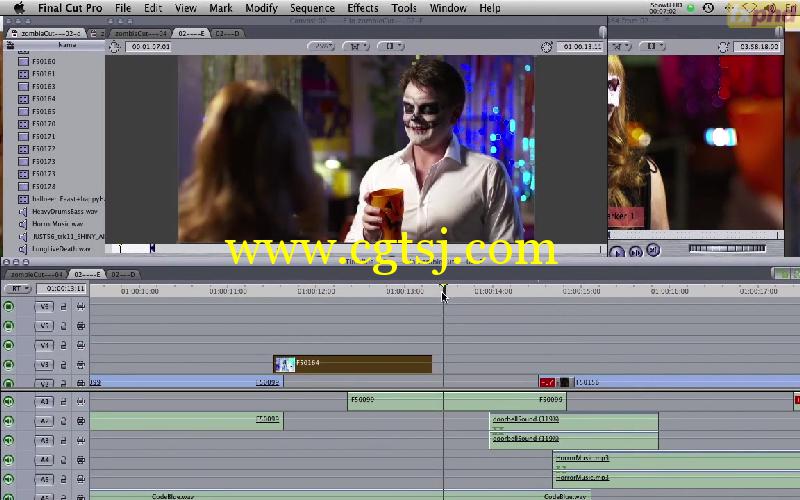
Task: Toggle visibility of video track V2
Action: [x=8, y=383]
